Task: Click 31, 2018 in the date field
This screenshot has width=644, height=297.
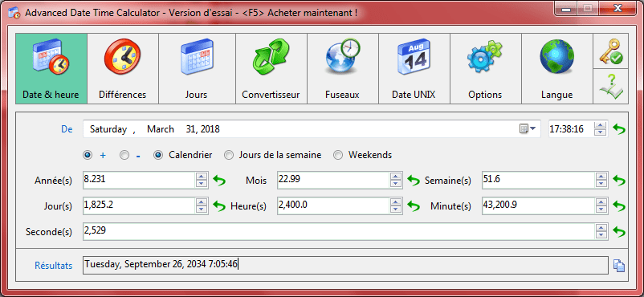Action: coord(202,129)
